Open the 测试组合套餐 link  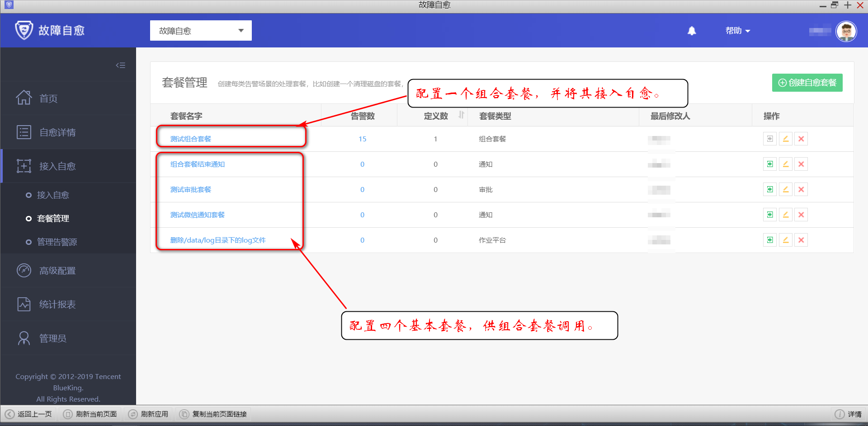191,139
